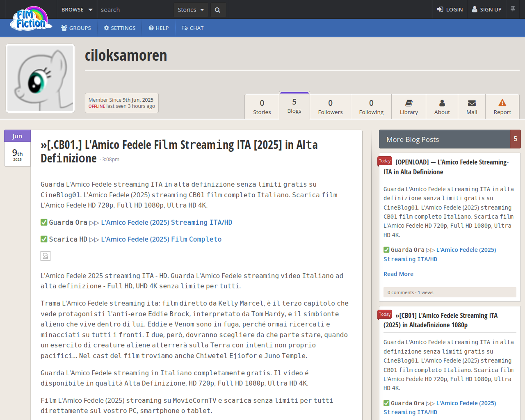
Task: Open the [OPENLOAD] sidebar blog post title
Action: click(x=446, y=167)
